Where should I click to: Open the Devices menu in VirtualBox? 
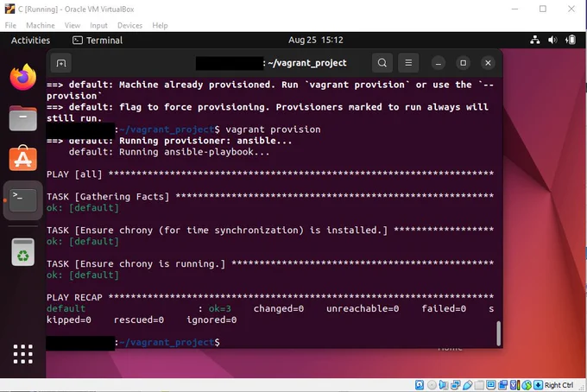coord(129,25)
